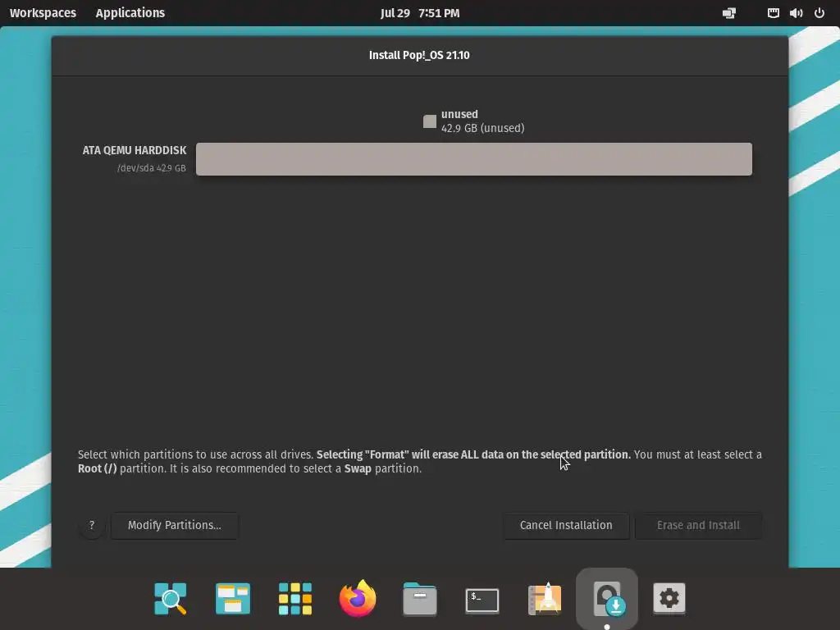Open the Workspaces menu in top bar

[43, 13]
